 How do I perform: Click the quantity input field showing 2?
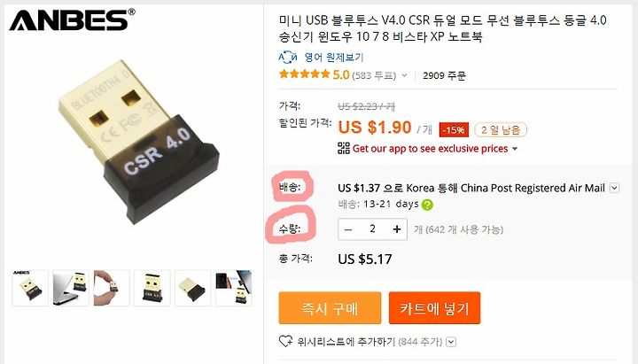click(x=372, y=229)
